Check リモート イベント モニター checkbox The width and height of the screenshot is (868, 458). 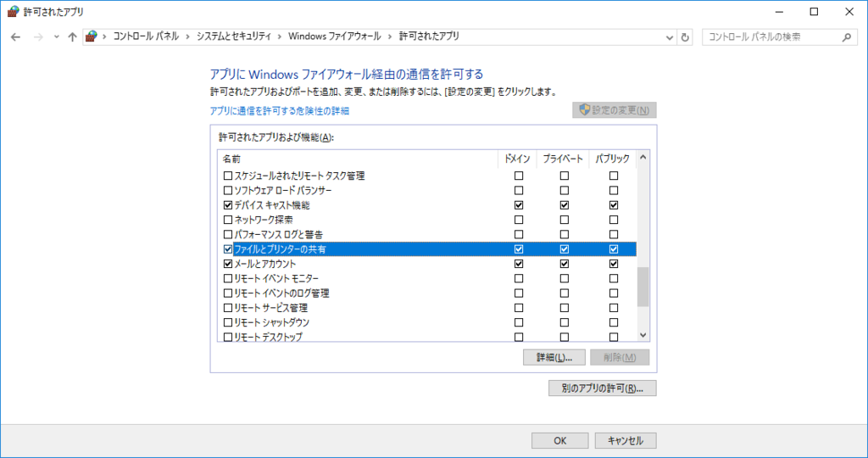(x=227, y=278)
